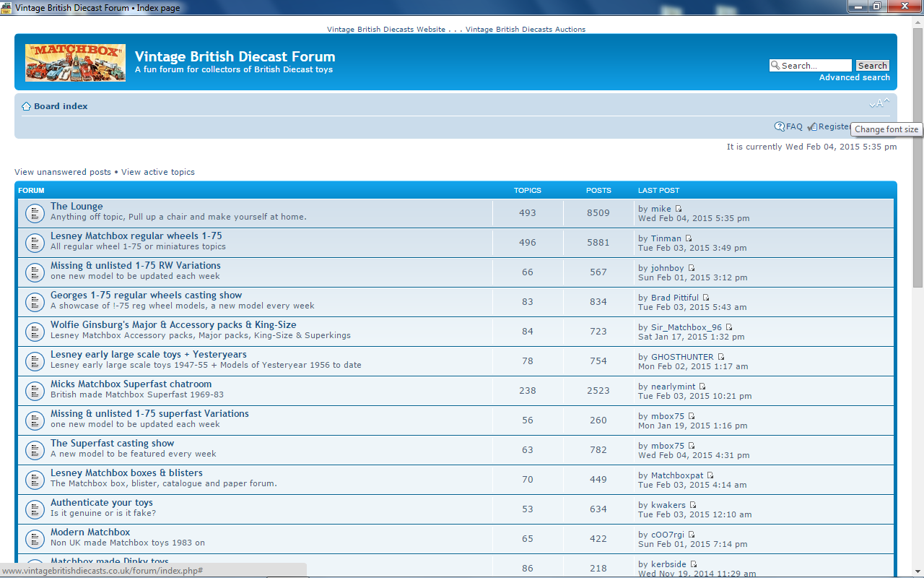Open Modern Matchbox forum

pos(90,532)
